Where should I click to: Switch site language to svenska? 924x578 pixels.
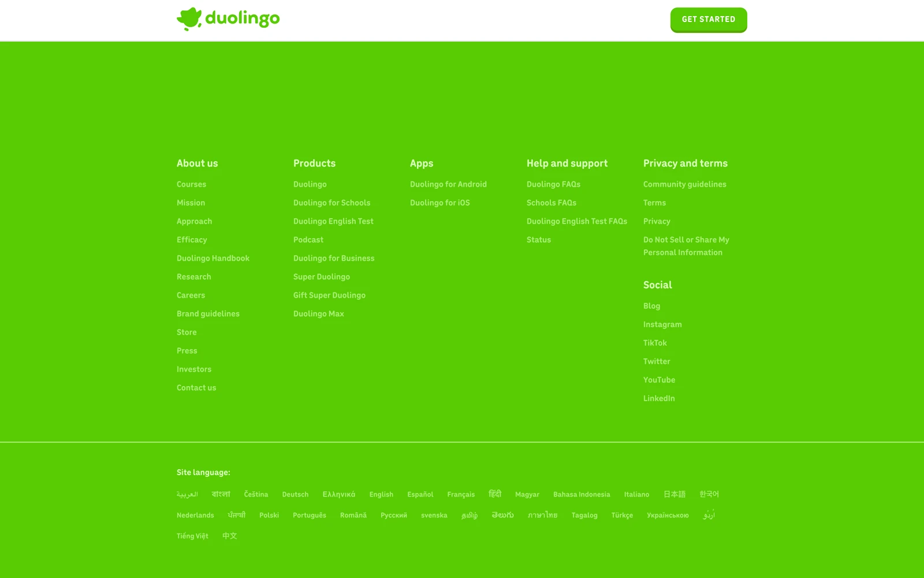coord(434,516)
